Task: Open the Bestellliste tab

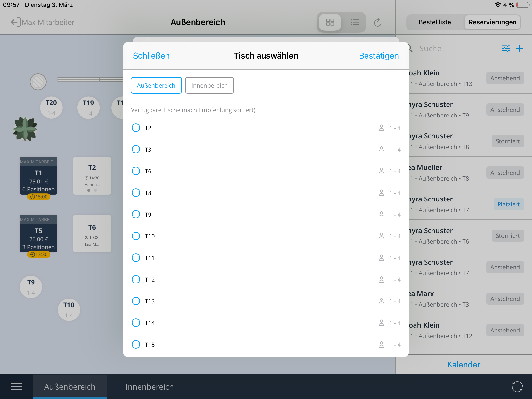Action: (x=435, y=22)
